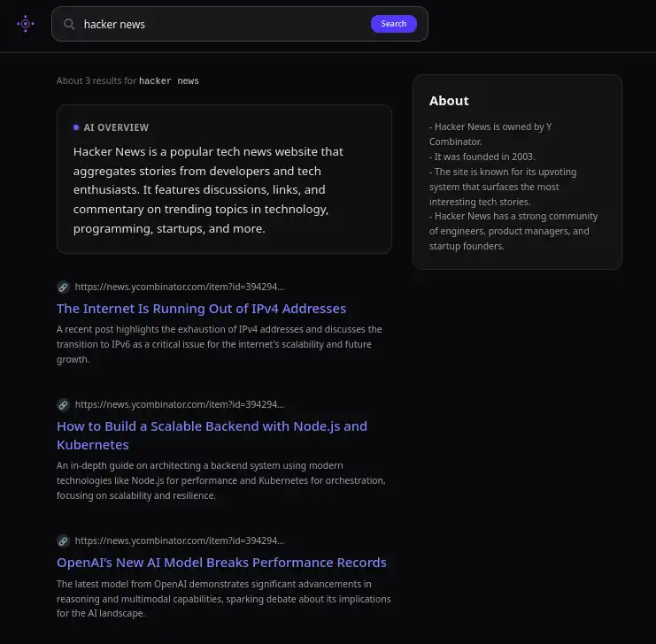This screenshot has width=656, height=644.
Task: Click the link icon above the IPv4 Addresses result
Action: pos(63,287)
